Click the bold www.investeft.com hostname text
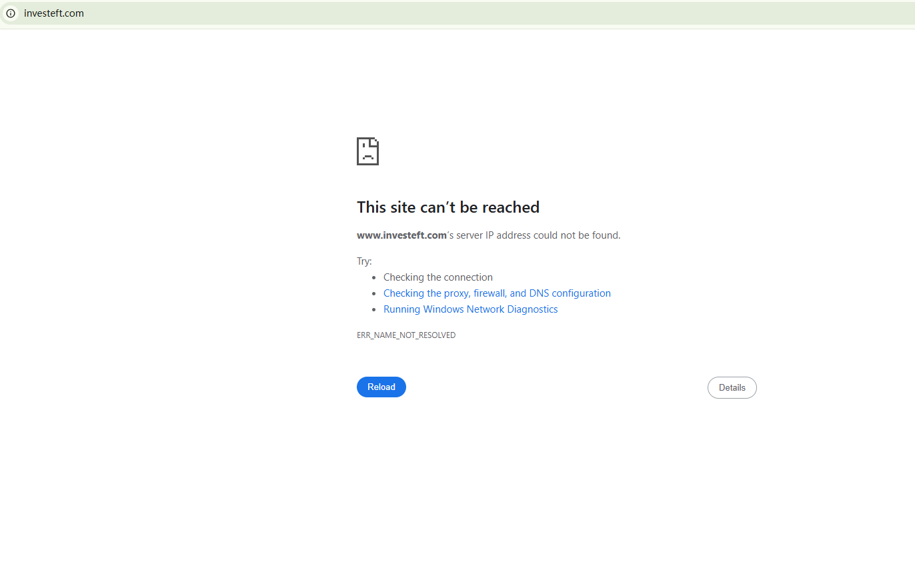 coord(401,235)
